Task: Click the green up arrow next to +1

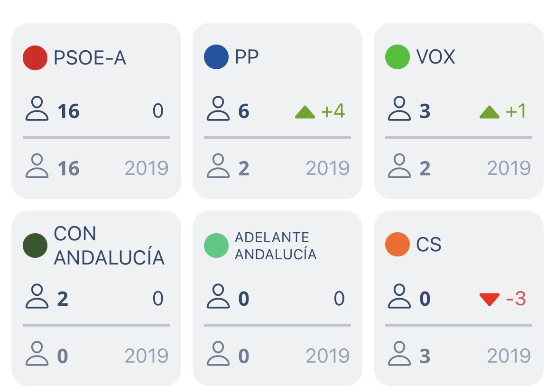Action: tap(489, 112)
